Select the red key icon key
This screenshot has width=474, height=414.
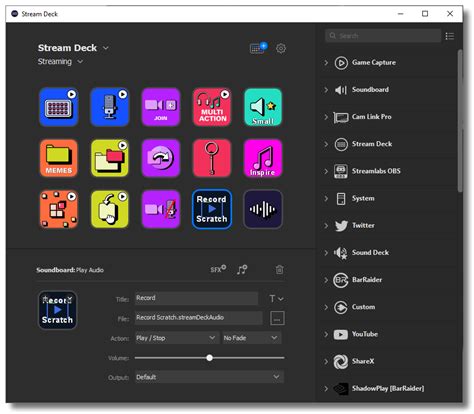click(x=212, y=158)
